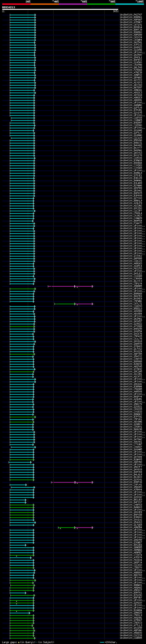The width and height of the screenshot is (146, 644).
Task: Select the UniRef100_Q9QX59 label
Action: point(131,540)
